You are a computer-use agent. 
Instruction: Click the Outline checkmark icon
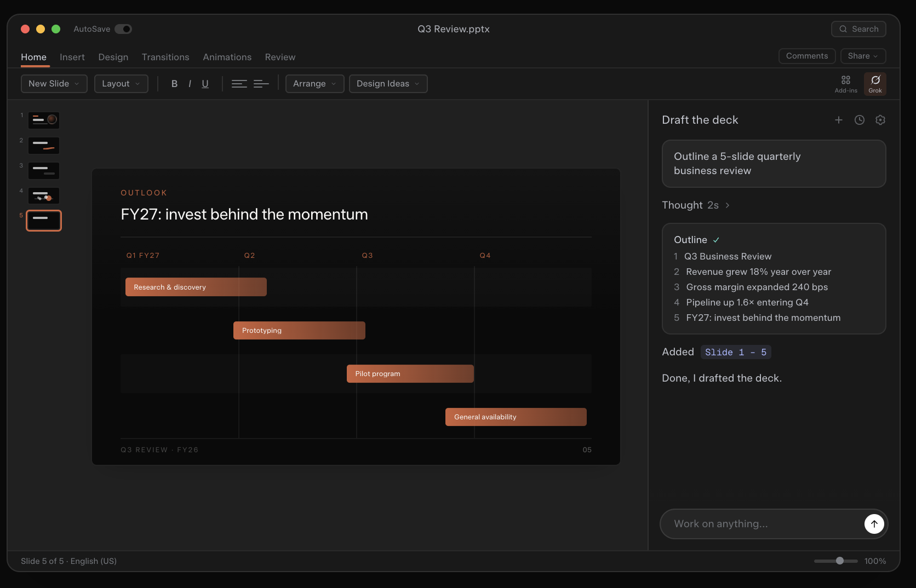[716, 240]
